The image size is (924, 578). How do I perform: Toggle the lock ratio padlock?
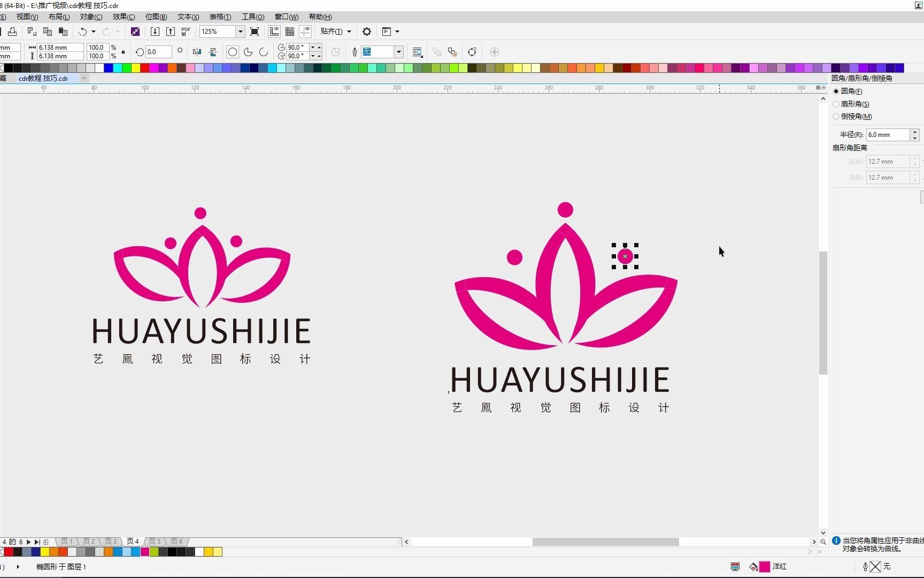pos(124,52)
